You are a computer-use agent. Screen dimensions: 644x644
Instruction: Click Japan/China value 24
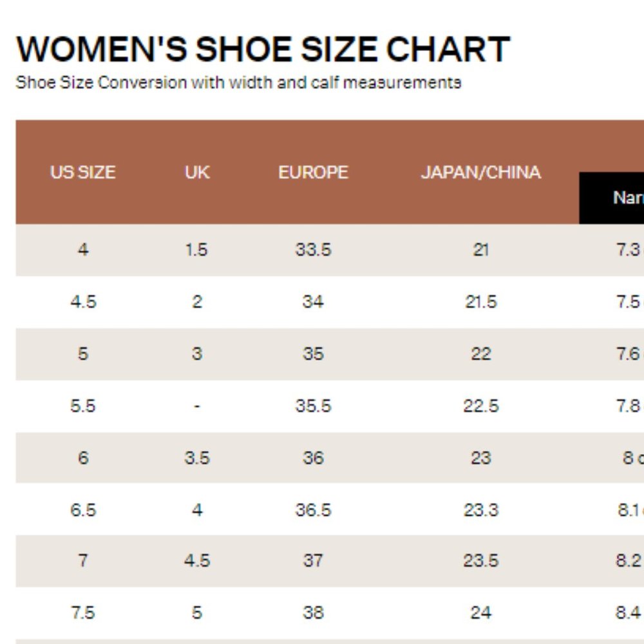480,613
